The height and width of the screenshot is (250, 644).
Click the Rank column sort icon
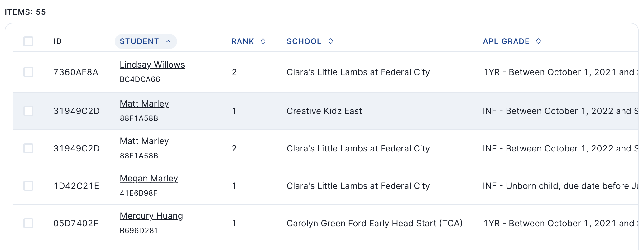(x=263, y=41)
